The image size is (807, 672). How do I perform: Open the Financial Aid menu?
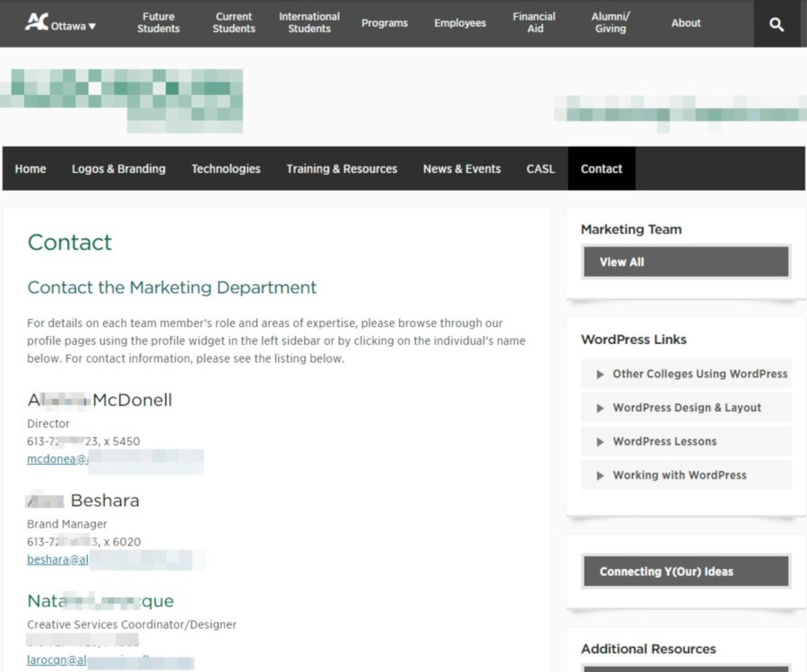coord(535,23)
